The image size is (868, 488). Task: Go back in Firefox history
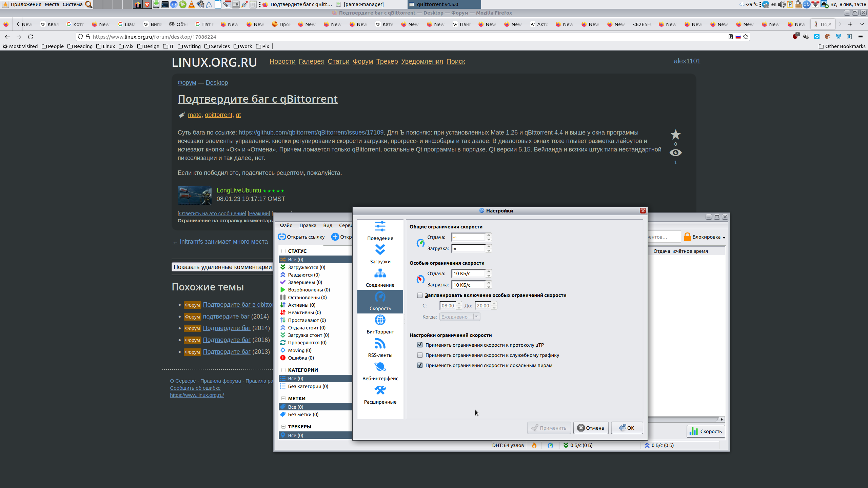tap(7, 37)
